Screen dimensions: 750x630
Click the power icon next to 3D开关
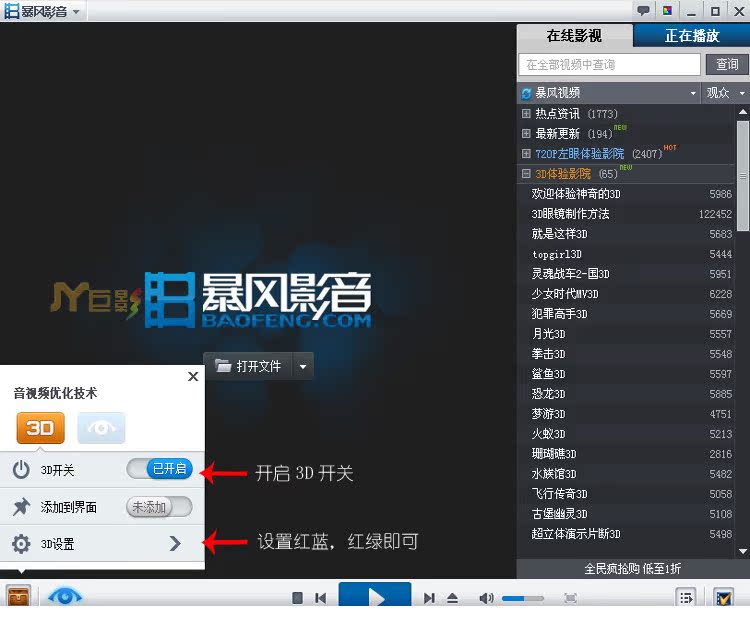click(x=21, y=470)
